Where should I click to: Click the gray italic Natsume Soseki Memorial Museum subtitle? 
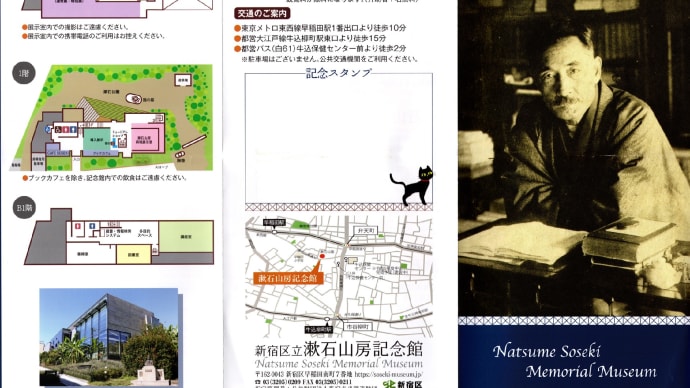(x=338, y=364)
